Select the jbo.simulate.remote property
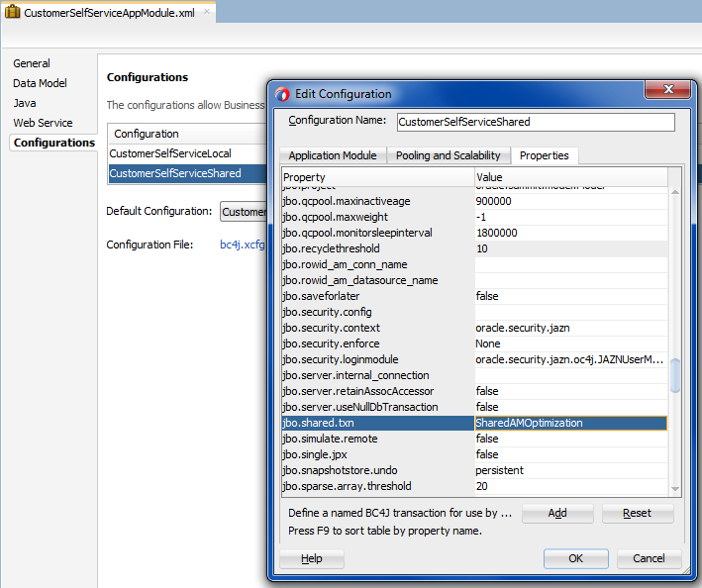 tap(378, 439)
